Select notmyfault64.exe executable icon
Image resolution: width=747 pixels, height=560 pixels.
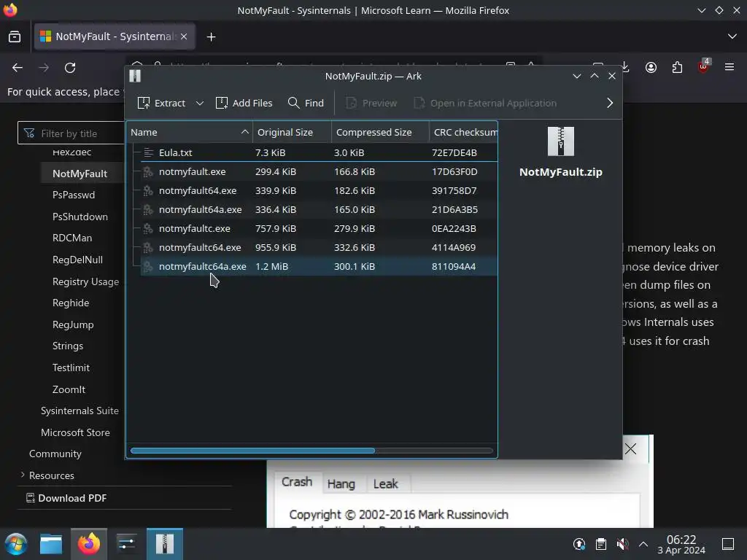148,190
